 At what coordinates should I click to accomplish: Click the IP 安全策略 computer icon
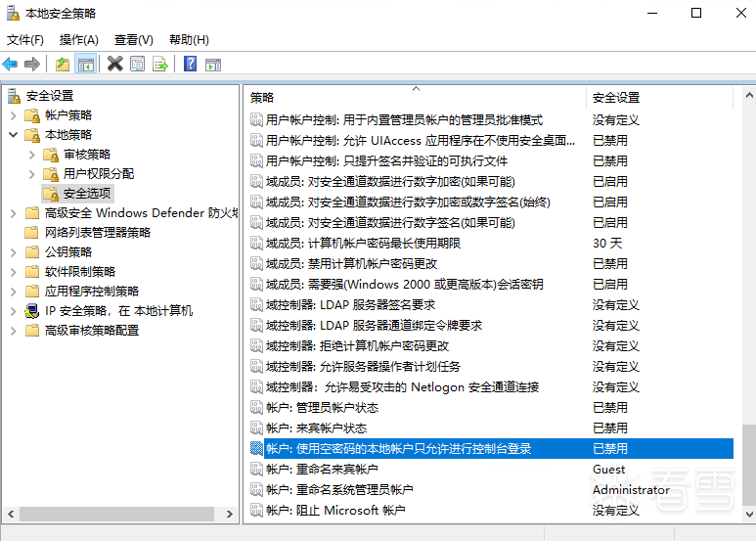coord(32,311)
